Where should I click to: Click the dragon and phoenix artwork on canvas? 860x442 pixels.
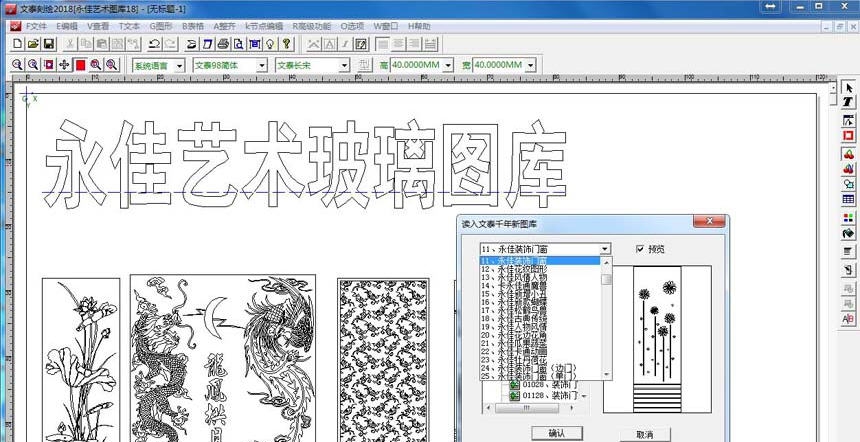tap(223, 358)
